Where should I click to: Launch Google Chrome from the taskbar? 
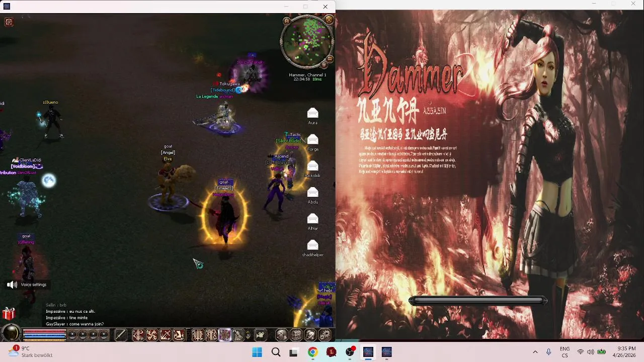(312, 352)
